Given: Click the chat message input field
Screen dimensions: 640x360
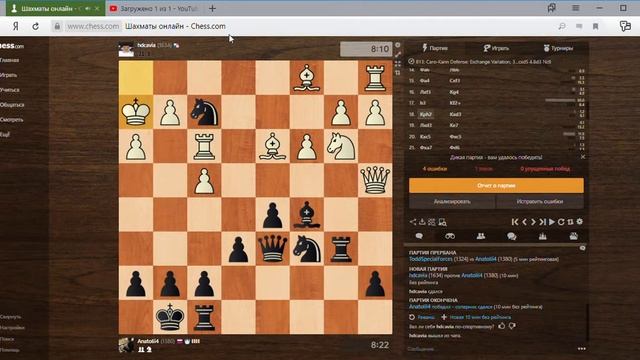Looking at the screenshot, I should [x=490, y=349].
